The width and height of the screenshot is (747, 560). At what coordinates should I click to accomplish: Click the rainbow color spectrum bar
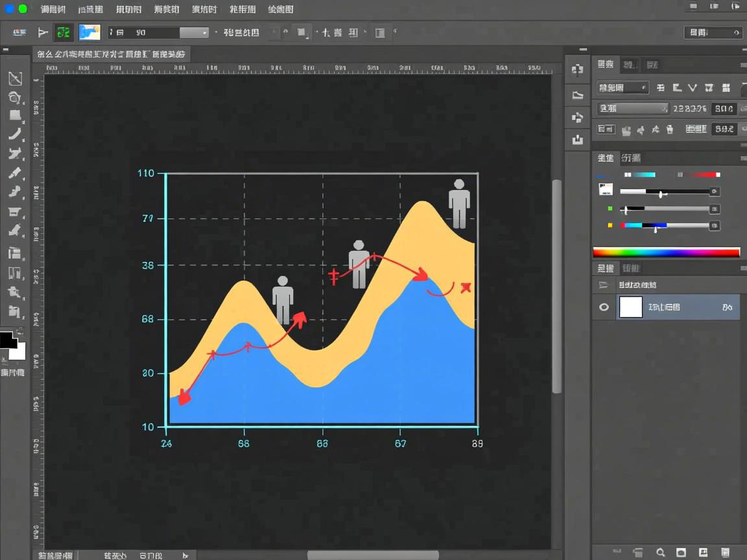666,253
